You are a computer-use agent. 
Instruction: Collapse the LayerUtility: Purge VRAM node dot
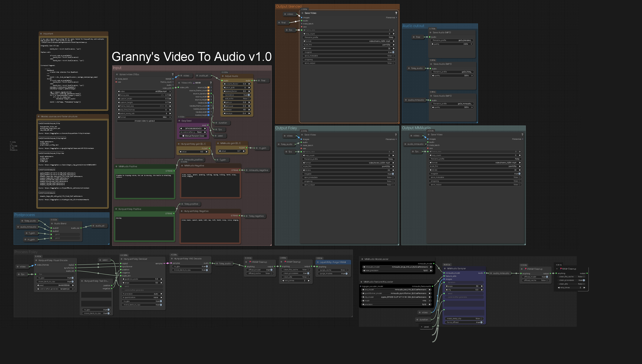[x=318, y=262]
